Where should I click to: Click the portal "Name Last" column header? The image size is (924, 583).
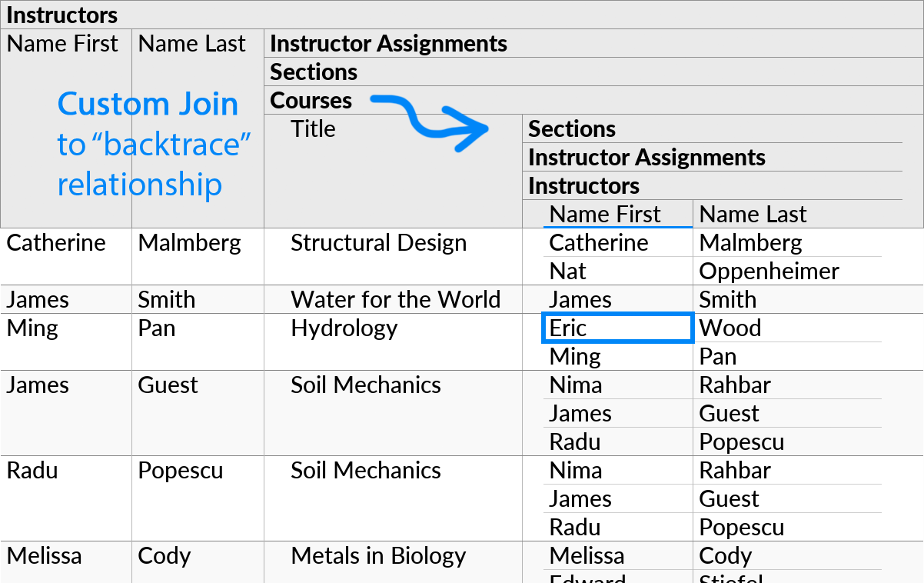coord(753,214)
